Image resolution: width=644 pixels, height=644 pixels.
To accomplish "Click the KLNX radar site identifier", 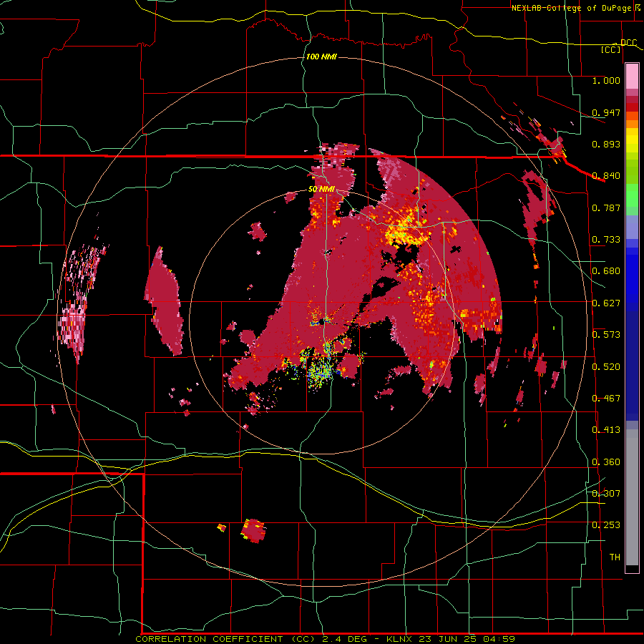I will pyautogui.click(x=401, y=639).
